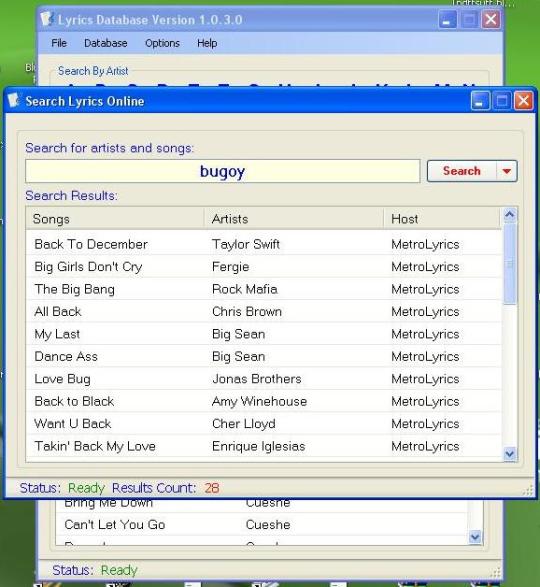Click artist Taylor Swift in results
The image size is (540, 587).
tap(246, 244)
